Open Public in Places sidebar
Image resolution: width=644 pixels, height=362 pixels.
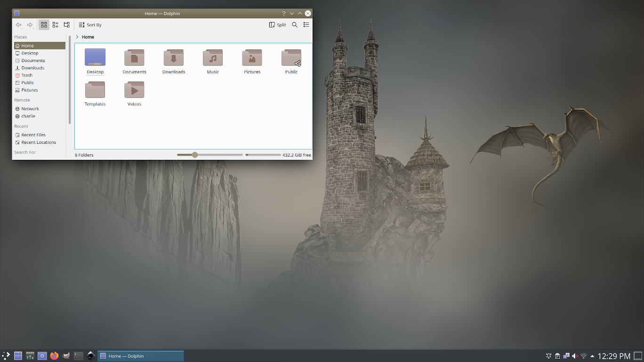click(x=40, y=83)
